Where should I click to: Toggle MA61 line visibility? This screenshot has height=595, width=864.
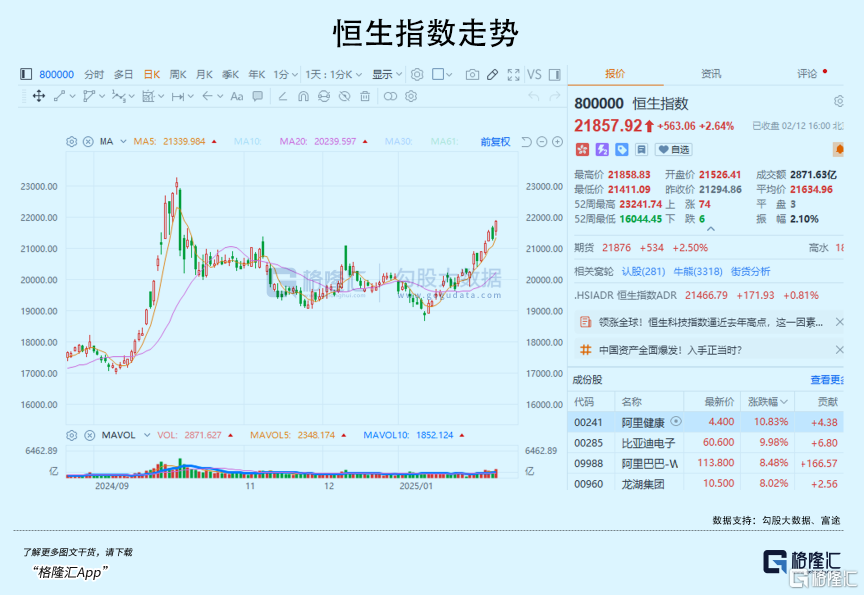[x=444, y=142]
